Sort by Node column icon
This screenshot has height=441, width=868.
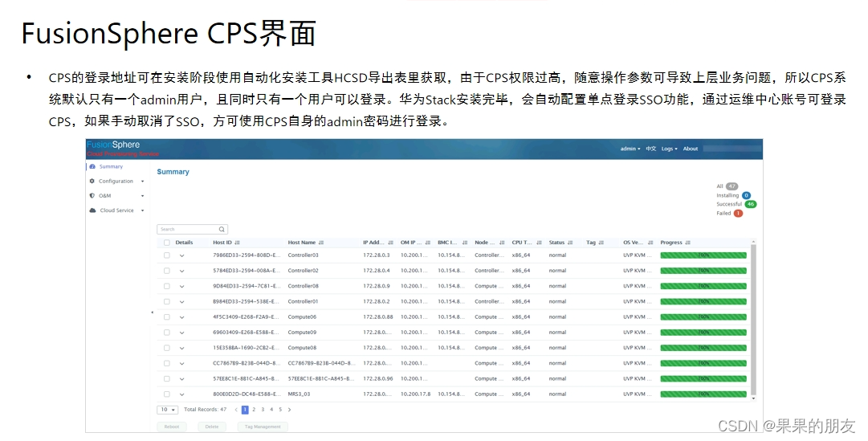(502, 243)
